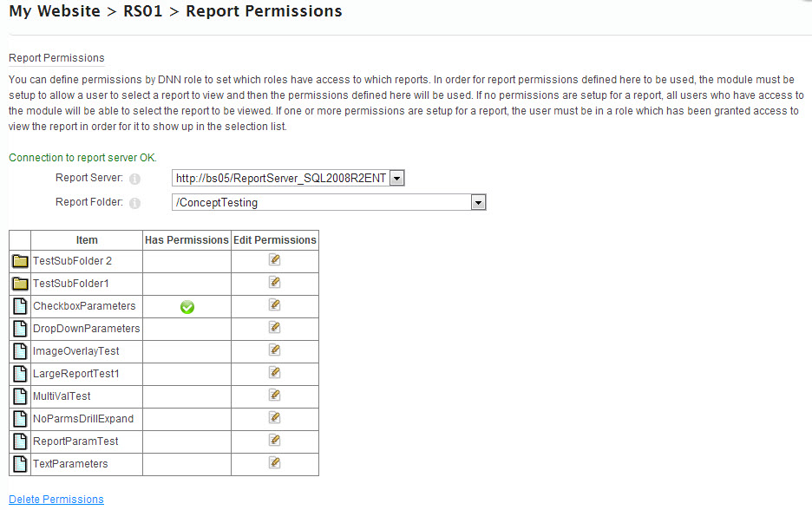Click the document icon beside ImageOverlayTest
This screenshot has height=510, width=812.
click(19, 350)
